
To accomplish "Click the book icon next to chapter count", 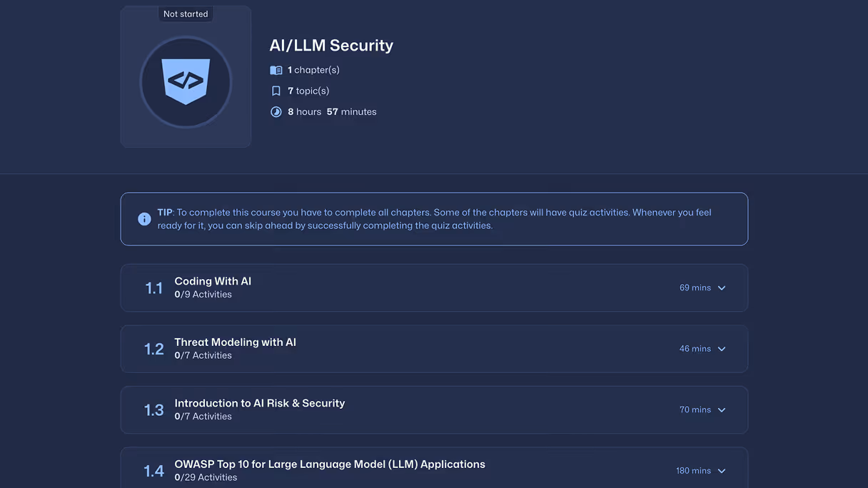I will (276, 69).
